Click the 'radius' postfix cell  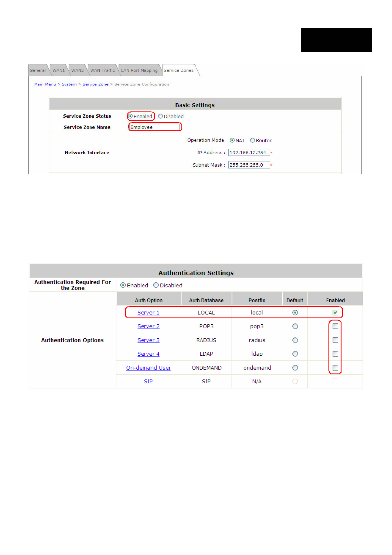click(257, 340)
